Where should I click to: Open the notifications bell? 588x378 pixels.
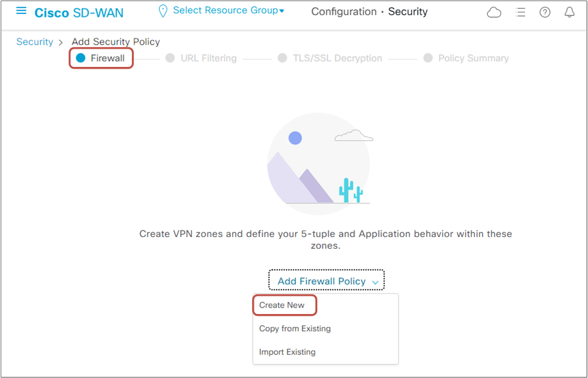[x=569, y=12]
